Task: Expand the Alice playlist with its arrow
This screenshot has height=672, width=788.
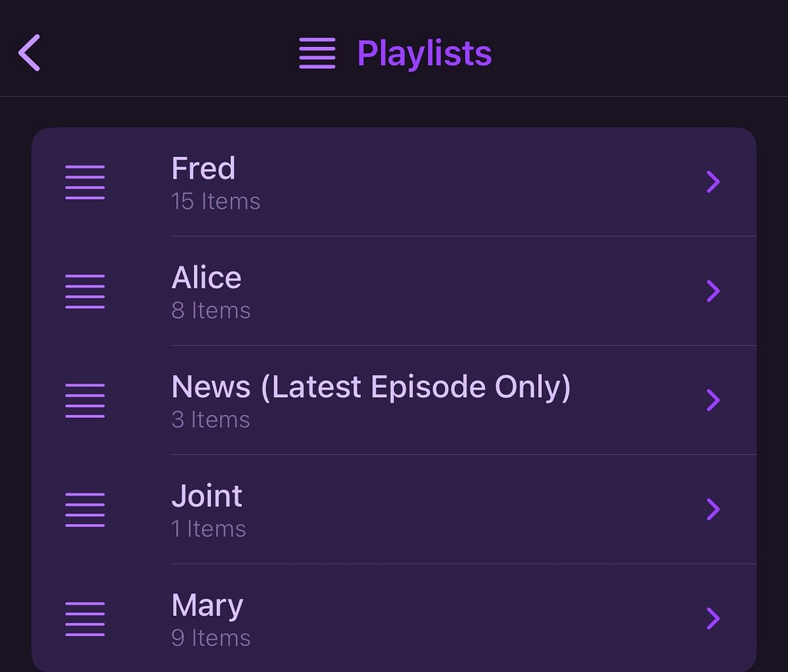Action: (713, 291)
